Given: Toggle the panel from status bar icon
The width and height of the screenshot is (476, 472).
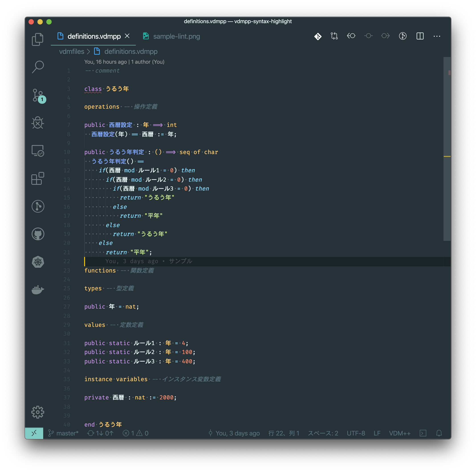Looking at the screenshot, I should tap(423, 433).
